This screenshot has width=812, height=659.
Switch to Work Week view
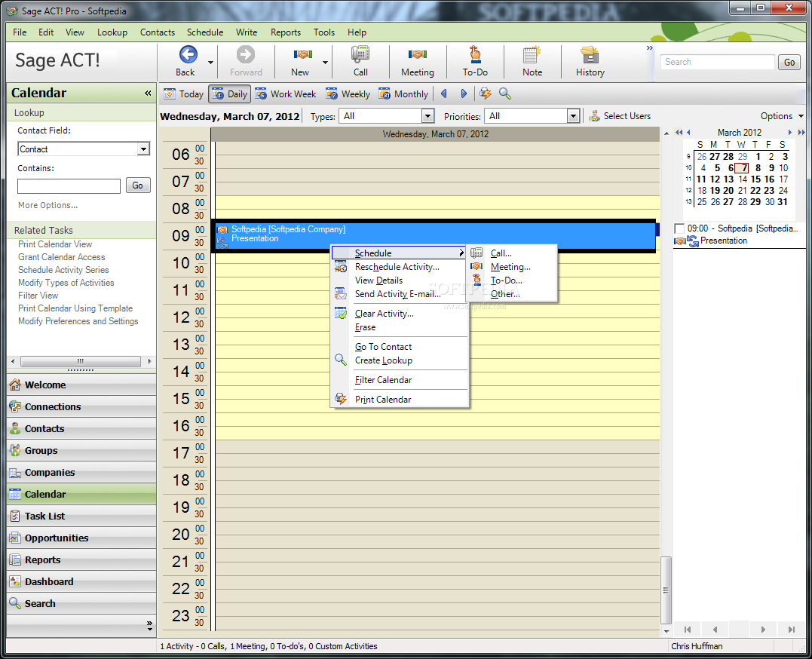(285, 93)
